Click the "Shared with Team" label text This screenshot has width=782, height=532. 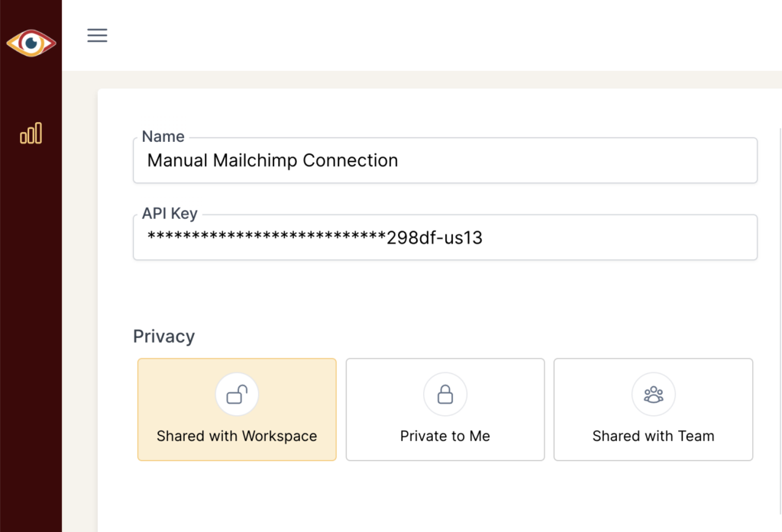(653, 437)
